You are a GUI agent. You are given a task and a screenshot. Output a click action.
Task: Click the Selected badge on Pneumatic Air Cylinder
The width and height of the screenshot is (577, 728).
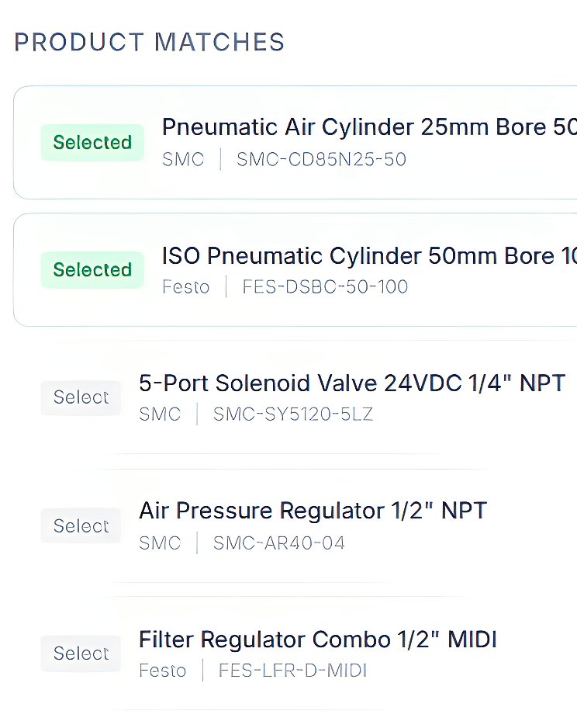(x=92, y=142)
